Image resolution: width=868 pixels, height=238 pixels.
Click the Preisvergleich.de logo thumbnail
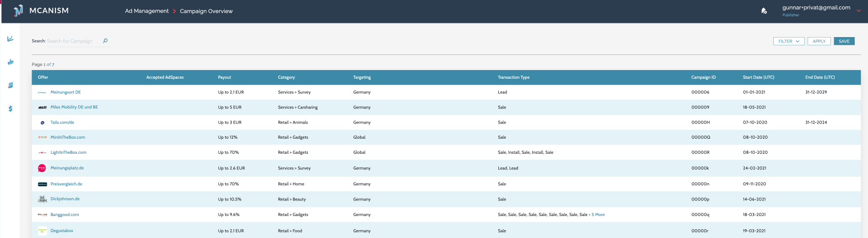pyautogui.click(x=42, y=184)
